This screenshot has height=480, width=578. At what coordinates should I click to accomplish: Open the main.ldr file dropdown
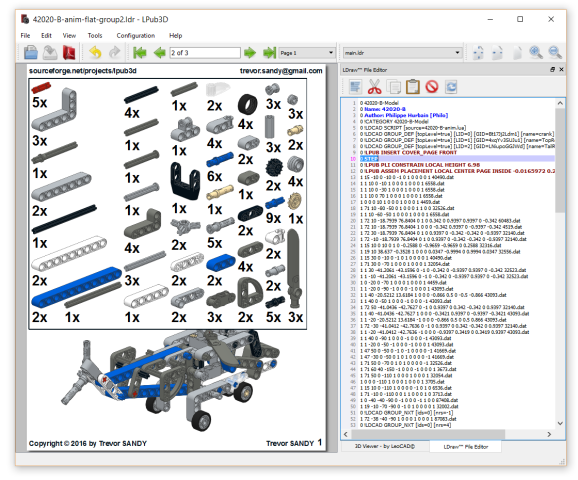click(x=403, y=53)
